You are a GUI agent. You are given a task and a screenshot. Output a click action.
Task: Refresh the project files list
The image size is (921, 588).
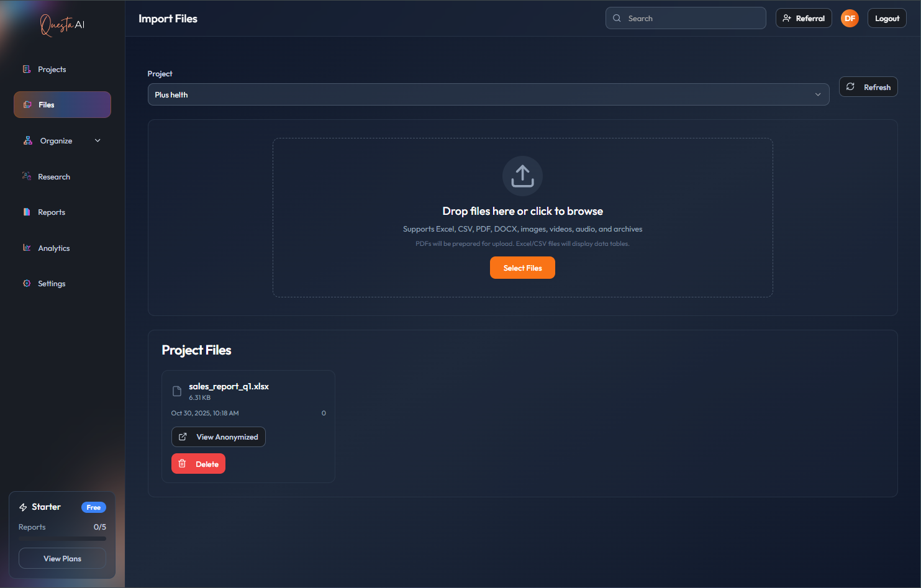coord(868,87)
